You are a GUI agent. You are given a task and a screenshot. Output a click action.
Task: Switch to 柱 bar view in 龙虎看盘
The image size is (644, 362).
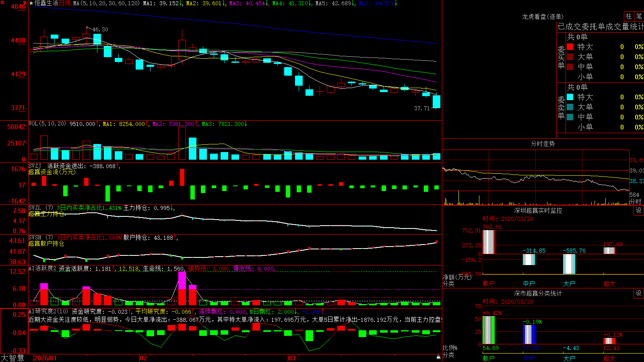pyautogui.click(x=629, y=16)
